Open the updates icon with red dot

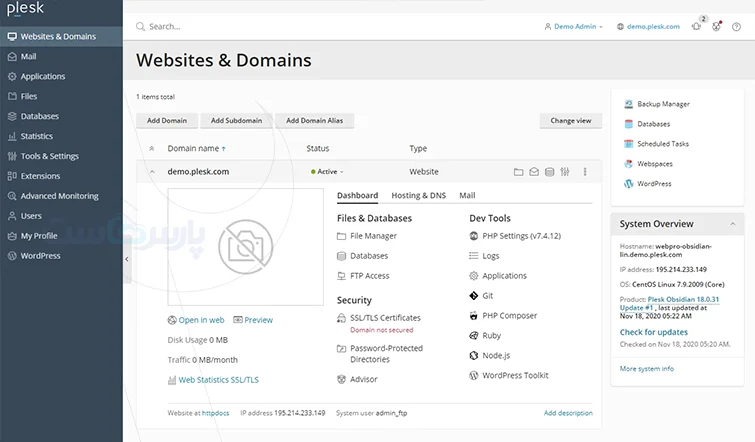(716, 26)
